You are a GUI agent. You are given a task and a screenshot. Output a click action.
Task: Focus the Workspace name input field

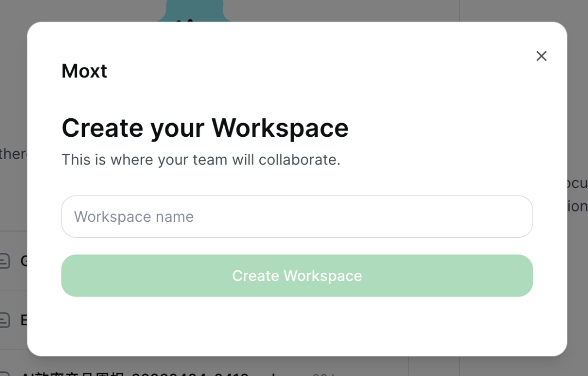(x=297, y=217)
